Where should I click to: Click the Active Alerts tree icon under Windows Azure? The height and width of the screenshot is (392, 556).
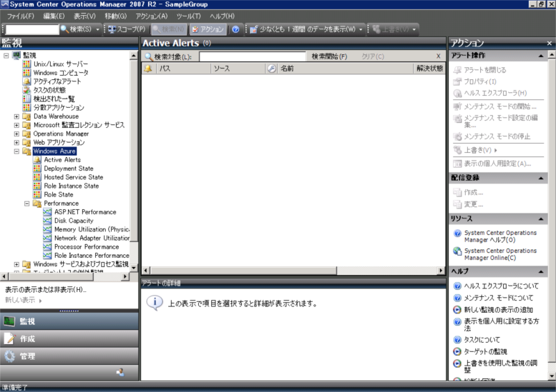pos(38,160)
